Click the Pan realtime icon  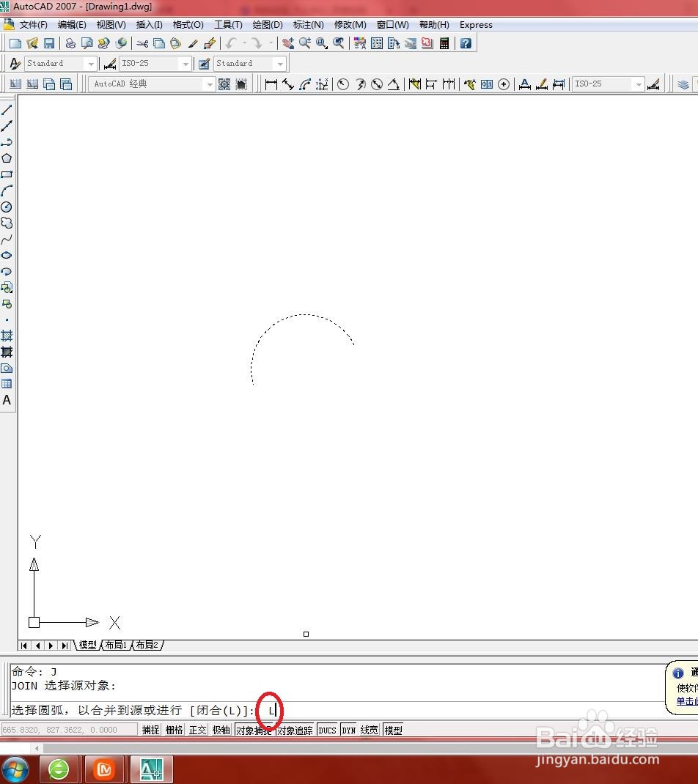(x=287, y=43)
